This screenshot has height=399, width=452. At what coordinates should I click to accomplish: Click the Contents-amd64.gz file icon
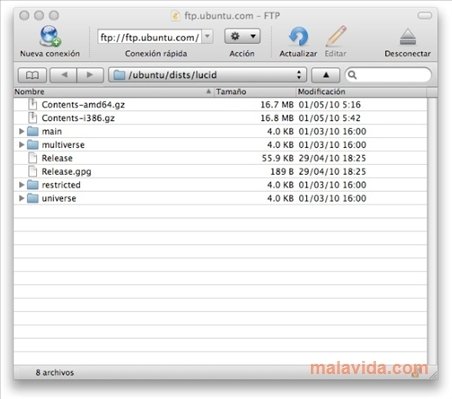coord(33,104)
